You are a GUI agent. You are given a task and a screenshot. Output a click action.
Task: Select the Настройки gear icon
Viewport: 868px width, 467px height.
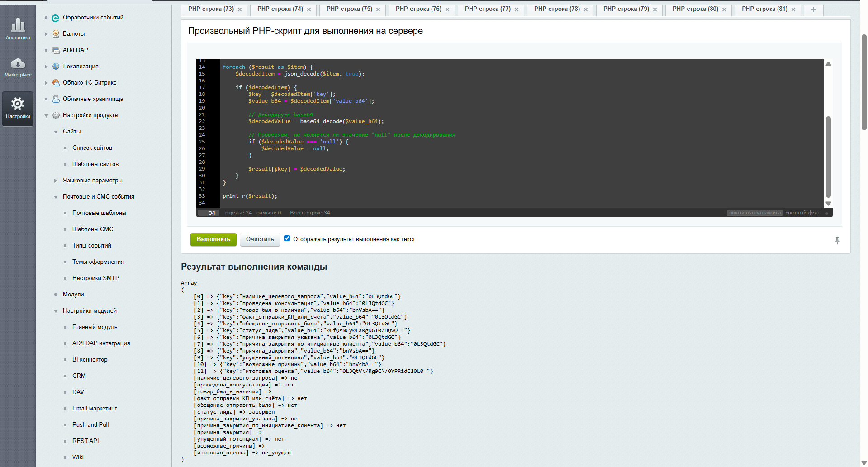(x=18, y=104)
